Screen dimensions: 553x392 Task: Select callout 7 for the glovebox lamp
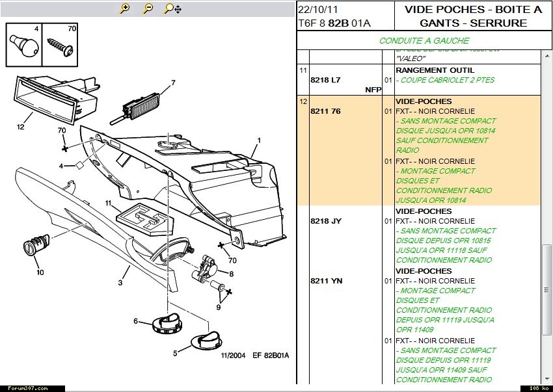pos(174,83)
